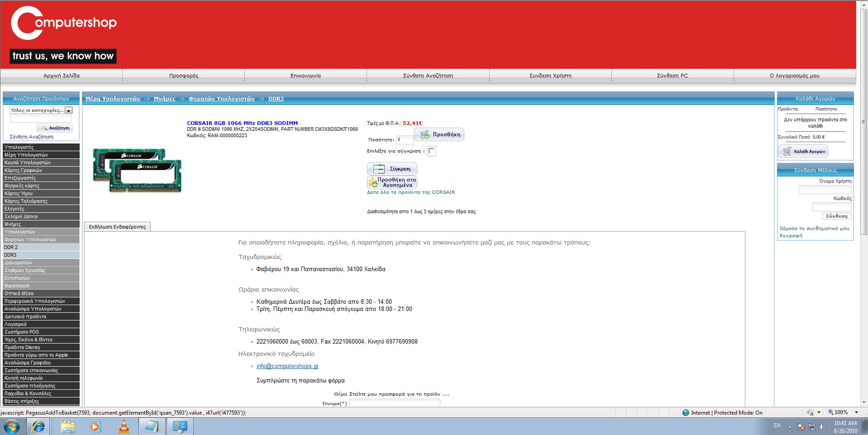The height and width of the screenshot is (435, 868).
Task: Add product to cart with Προσθήκη button
Action: click(x=439, y=134)
